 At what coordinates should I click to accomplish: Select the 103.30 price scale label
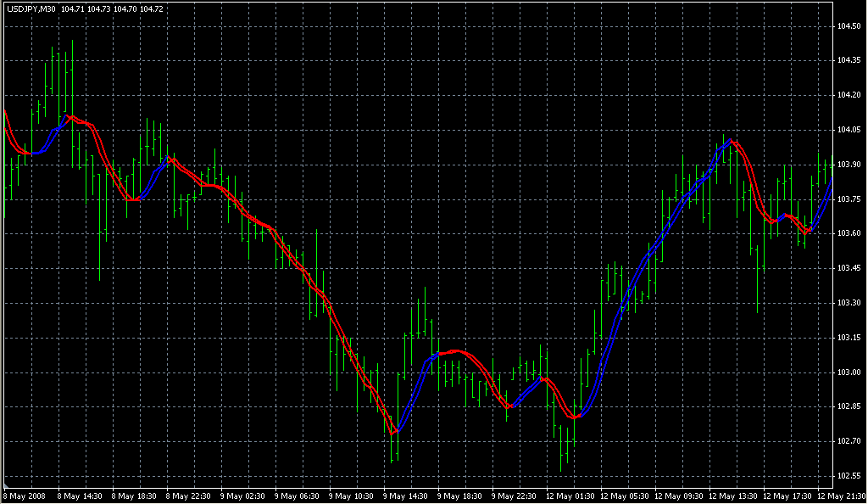pos(849,303)
